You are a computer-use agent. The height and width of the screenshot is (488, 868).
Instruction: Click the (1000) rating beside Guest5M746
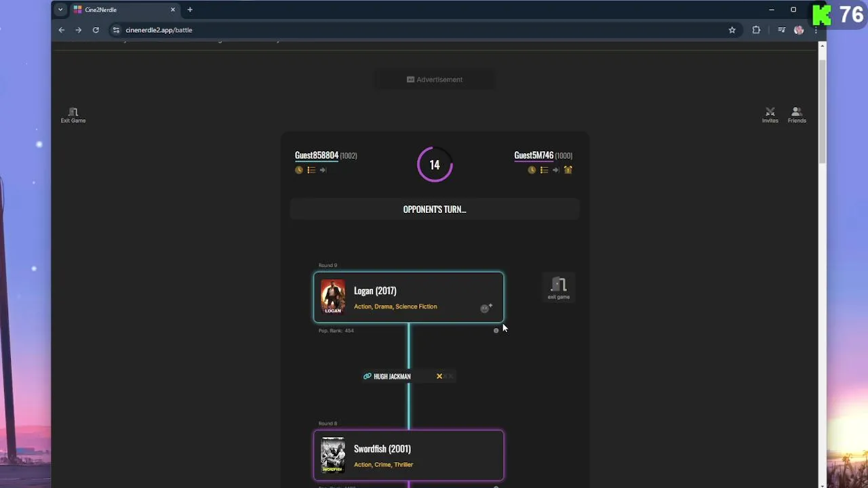564,156
